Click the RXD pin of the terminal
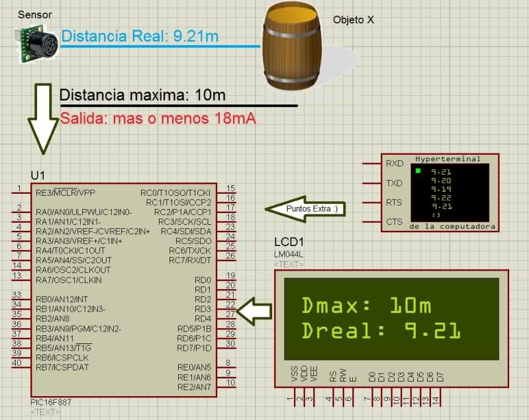529x420 pixels. pyautogui.click(x=395, y=163)
